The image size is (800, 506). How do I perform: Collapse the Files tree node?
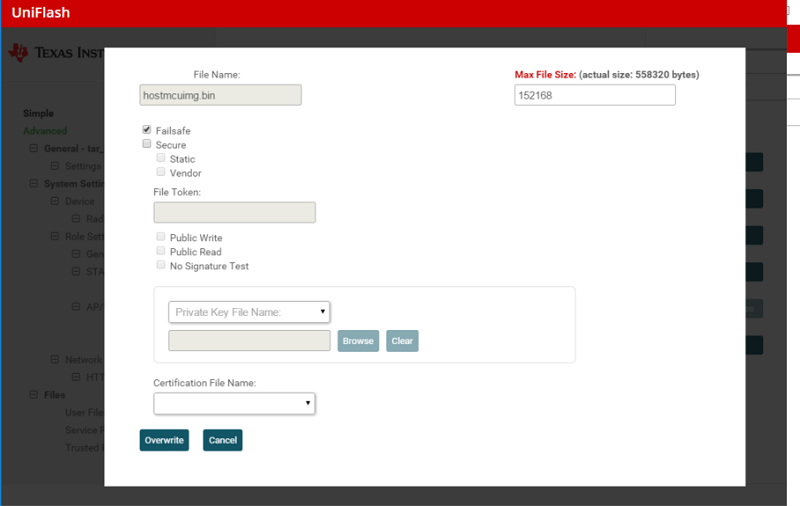click(x=33, y=395)
